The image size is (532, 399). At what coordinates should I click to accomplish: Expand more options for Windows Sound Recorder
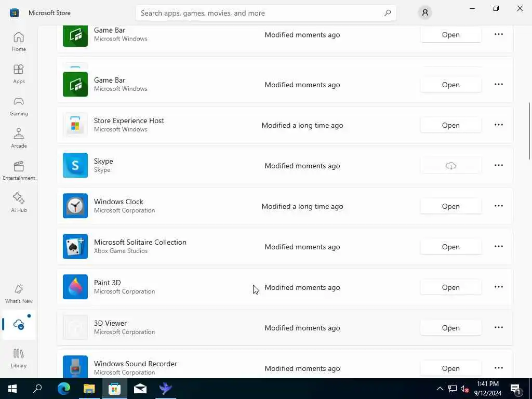click(498, 368)
